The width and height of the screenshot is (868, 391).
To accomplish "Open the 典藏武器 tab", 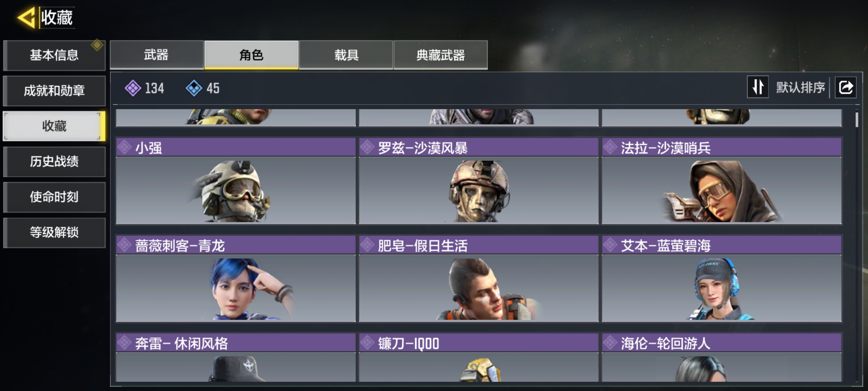I will coord(441,55).
